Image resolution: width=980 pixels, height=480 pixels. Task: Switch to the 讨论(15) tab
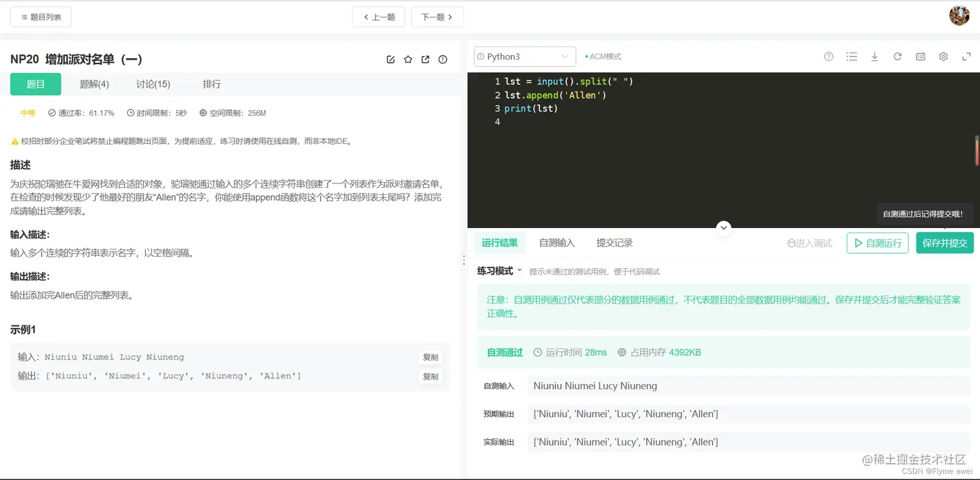tap(153, 84)
